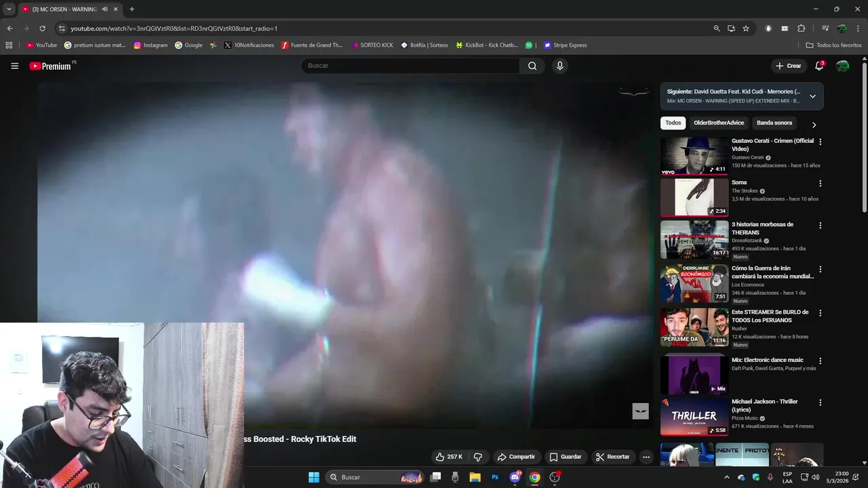Select the Todos filter chip
Screen dimensions: 868x488
pos(673,123)
